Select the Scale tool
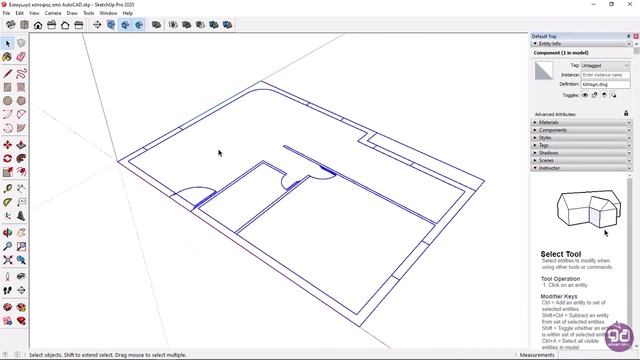 7,172
